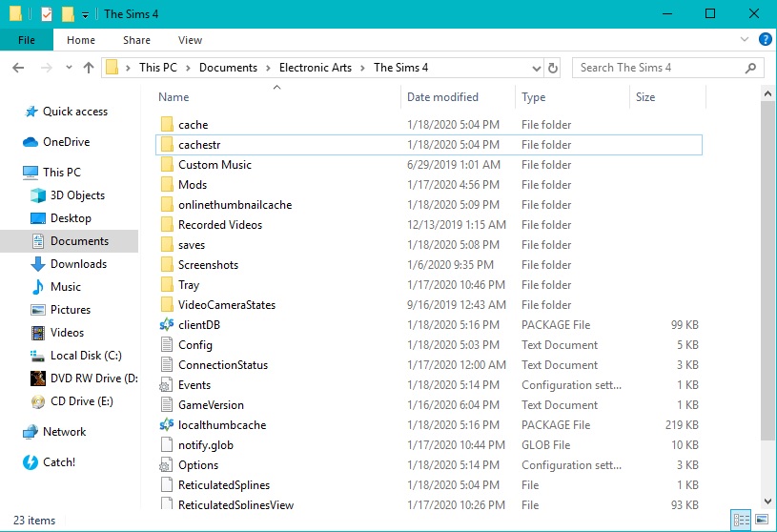Open Help via the blue question mark
Screen dimensions: 777x532
pyautogui.click(x=766, y=39)
